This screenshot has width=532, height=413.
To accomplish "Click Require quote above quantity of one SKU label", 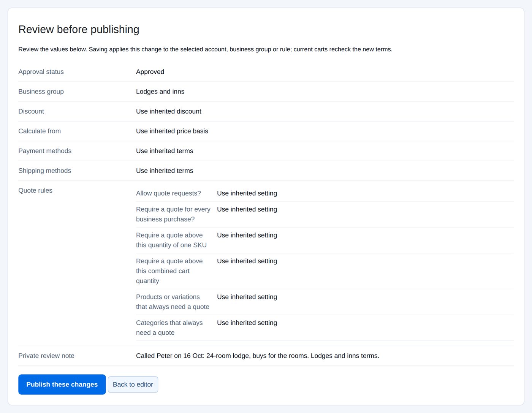I will (x=171, y=240).
